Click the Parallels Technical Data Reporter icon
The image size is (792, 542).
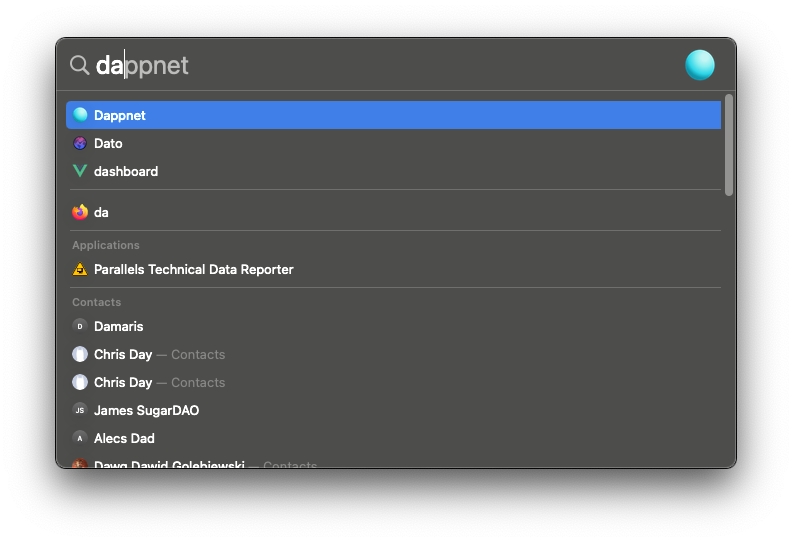coord(80,269)
